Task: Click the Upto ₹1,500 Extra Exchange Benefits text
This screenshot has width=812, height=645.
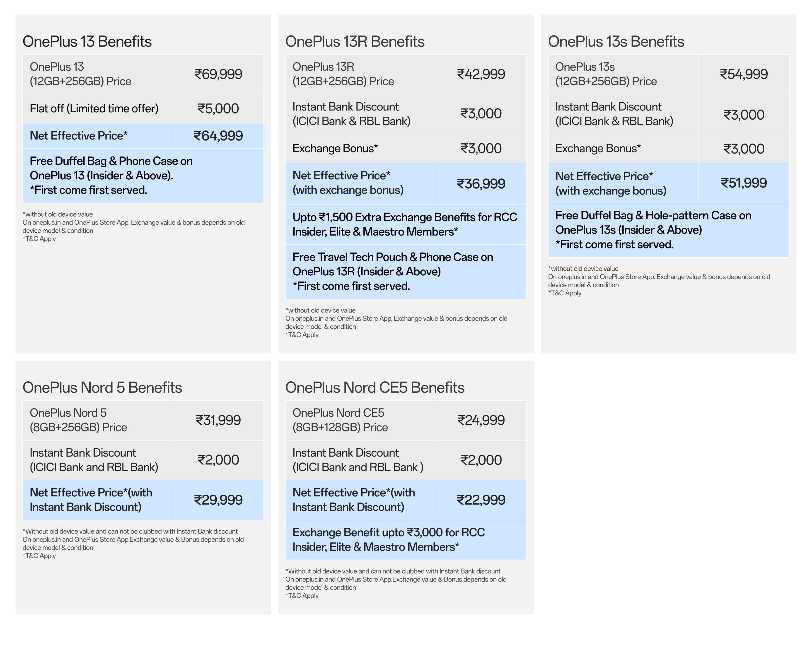Action: point(404,224)
